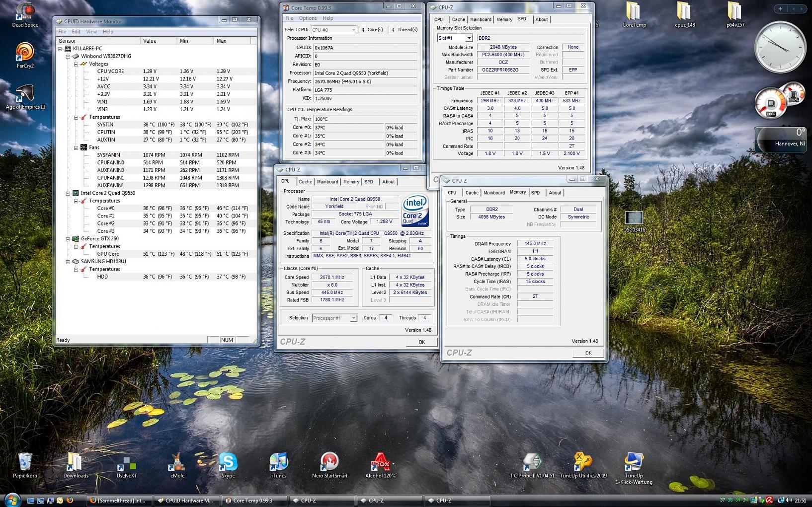Click the red Avira umbrella tray icon

tap(769, 501)
